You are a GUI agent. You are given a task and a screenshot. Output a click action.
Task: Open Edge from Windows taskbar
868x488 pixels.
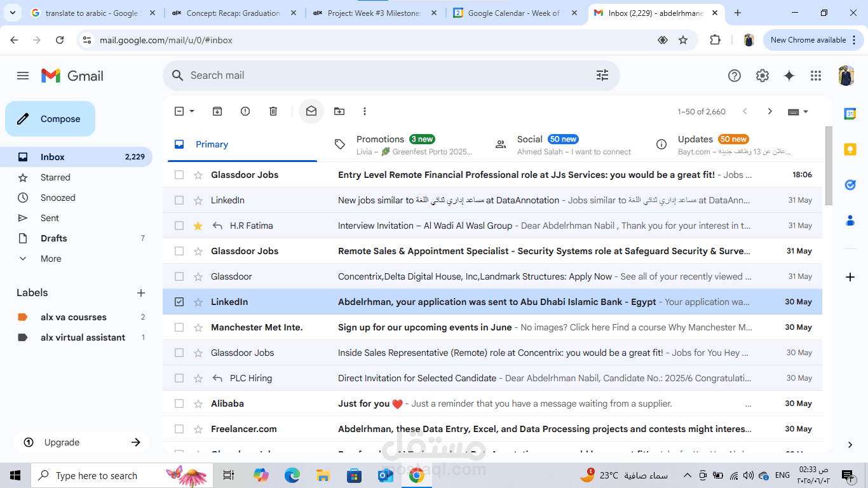click(292, 475)
